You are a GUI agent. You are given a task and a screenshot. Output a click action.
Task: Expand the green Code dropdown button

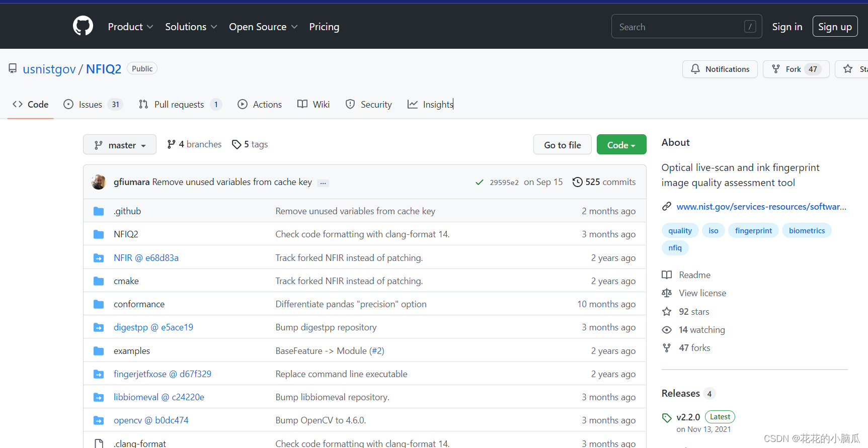click(621, 145)
